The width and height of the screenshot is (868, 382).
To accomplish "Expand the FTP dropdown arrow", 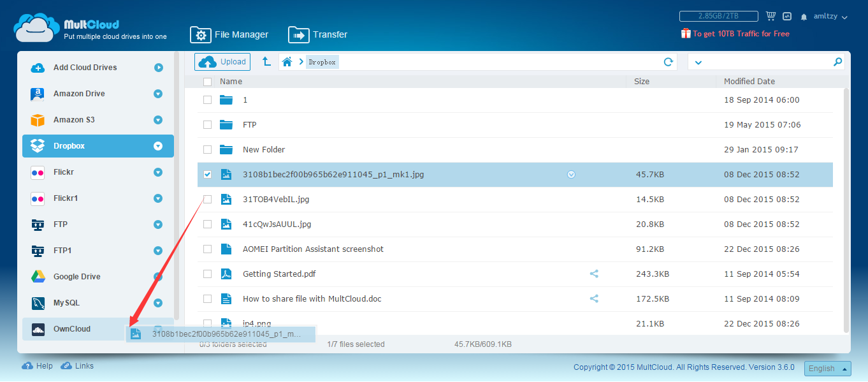I will pyautogui.click(x=158, y=224).
